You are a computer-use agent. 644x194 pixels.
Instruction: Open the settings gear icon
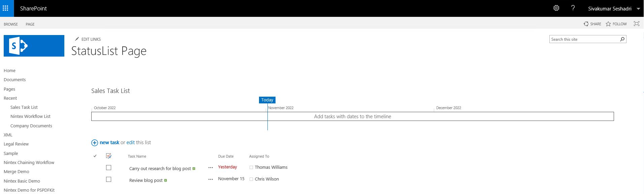[x=556, y=8]
